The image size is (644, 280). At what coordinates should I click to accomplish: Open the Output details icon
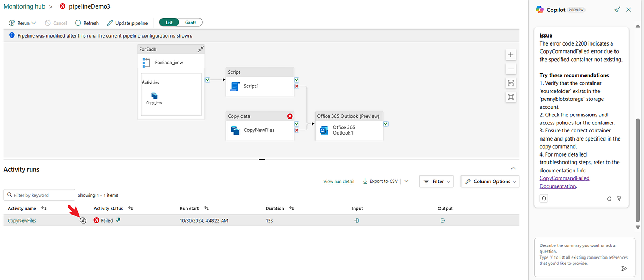click(443, 220)
